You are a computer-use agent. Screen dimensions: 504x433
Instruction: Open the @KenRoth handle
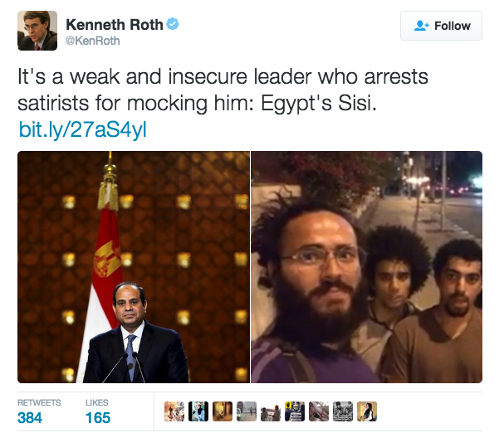point(92,41)
